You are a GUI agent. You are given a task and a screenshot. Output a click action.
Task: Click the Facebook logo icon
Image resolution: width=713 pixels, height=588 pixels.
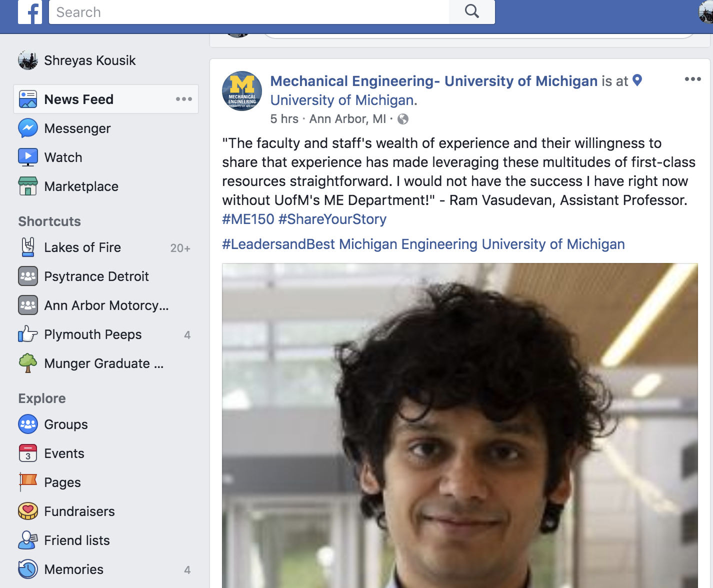pyautogui.click(x=30, y=11)
